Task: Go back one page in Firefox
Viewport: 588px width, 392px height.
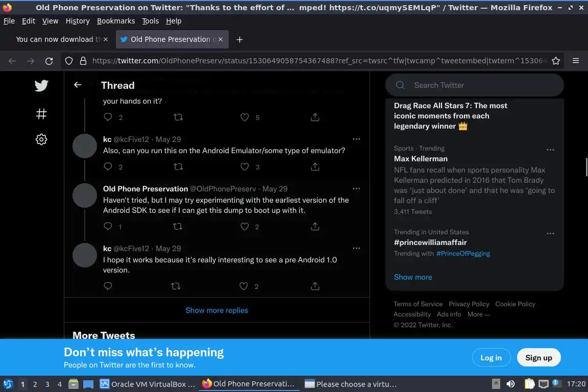Action: [12, 61]
